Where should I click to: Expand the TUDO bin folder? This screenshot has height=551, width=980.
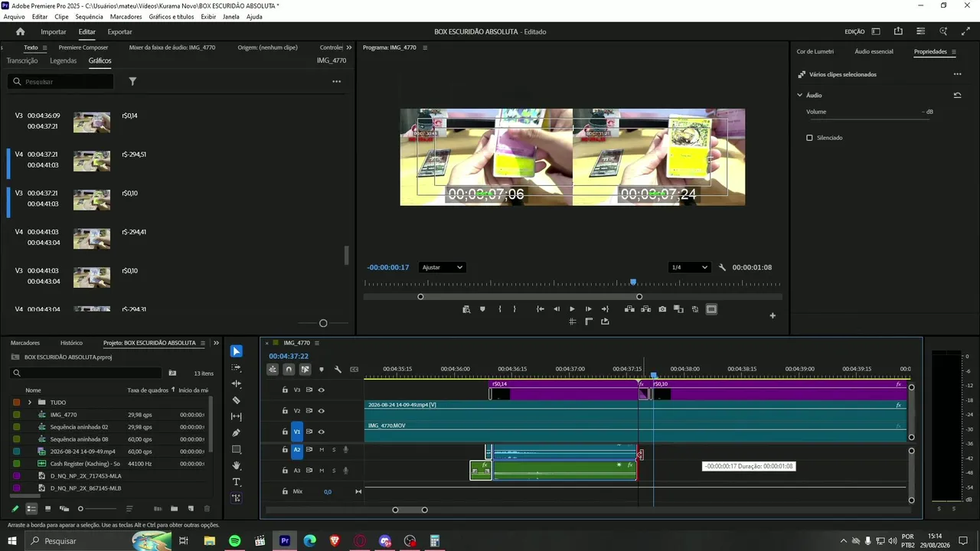pos(30,403)
